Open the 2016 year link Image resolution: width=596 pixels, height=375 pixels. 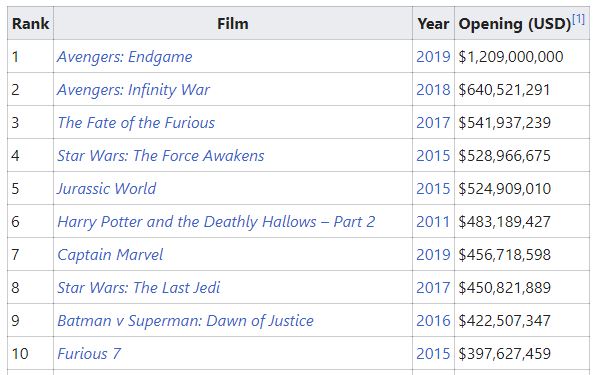(433, 321)
